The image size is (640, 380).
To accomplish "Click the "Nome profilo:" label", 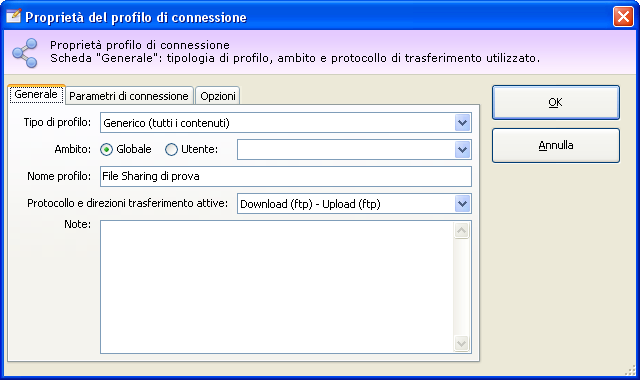I will [x=59, y=176].
